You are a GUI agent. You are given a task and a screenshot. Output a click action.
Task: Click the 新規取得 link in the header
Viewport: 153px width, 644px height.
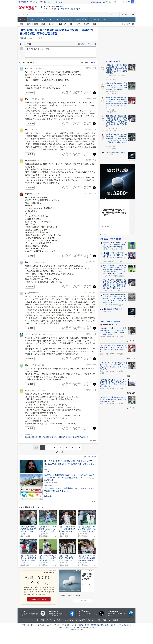click(59, 7)
